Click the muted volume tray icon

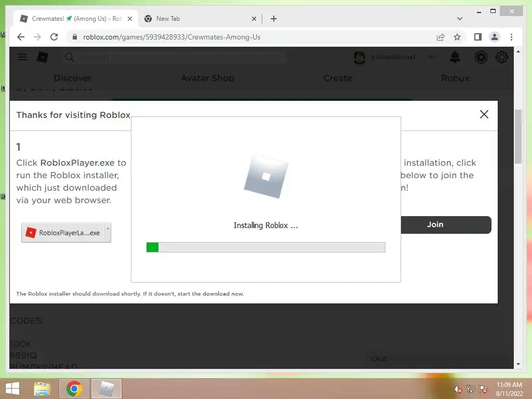[458, 389]
